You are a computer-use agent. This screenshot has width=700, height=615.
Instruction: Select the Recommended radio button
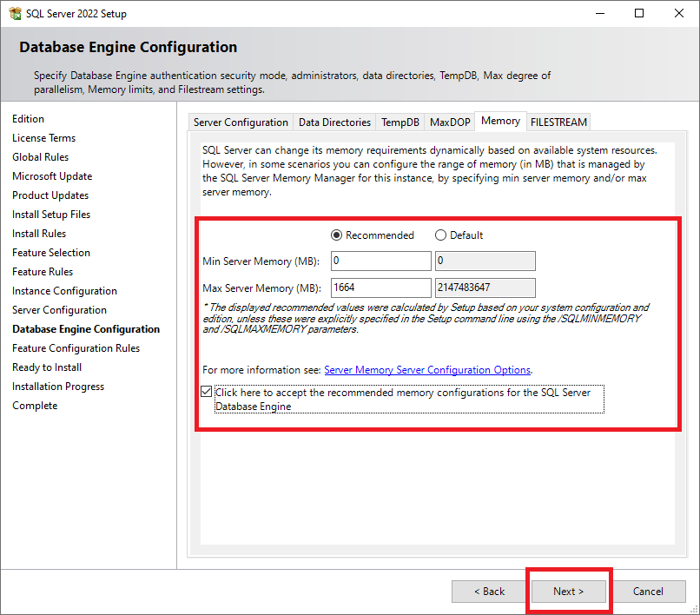336,235
